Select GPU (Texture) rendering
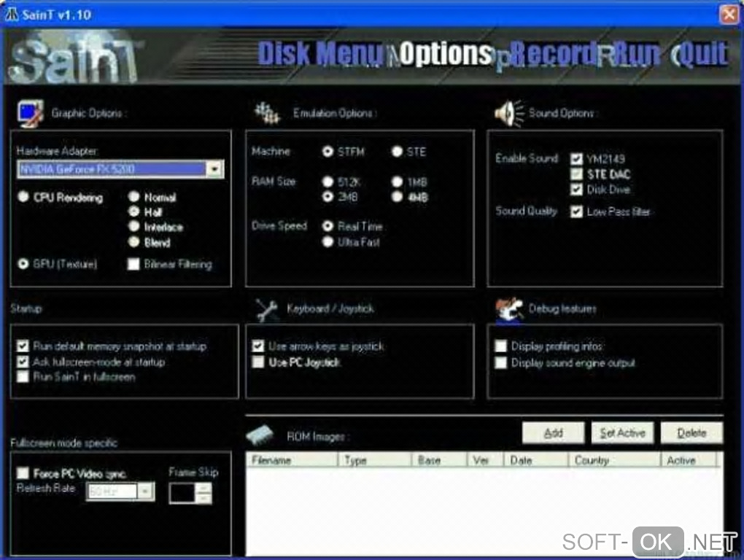 [23, 264]
